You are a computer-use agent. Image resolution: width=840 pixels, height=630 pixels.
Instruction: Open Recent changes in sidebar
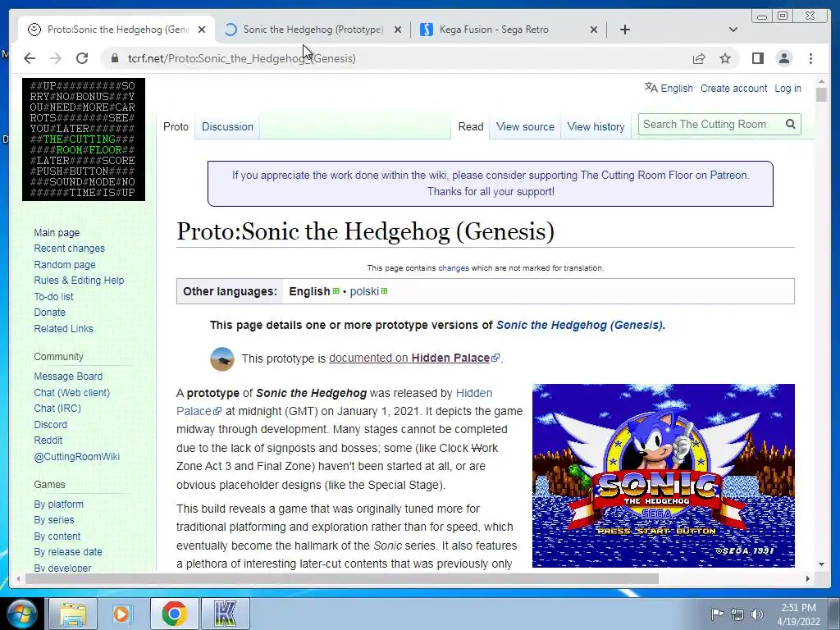pos(69,248)
